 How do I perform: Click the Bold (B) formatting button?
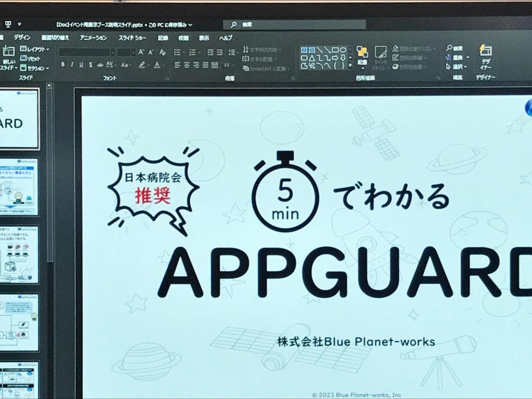[x=62, y=64]
